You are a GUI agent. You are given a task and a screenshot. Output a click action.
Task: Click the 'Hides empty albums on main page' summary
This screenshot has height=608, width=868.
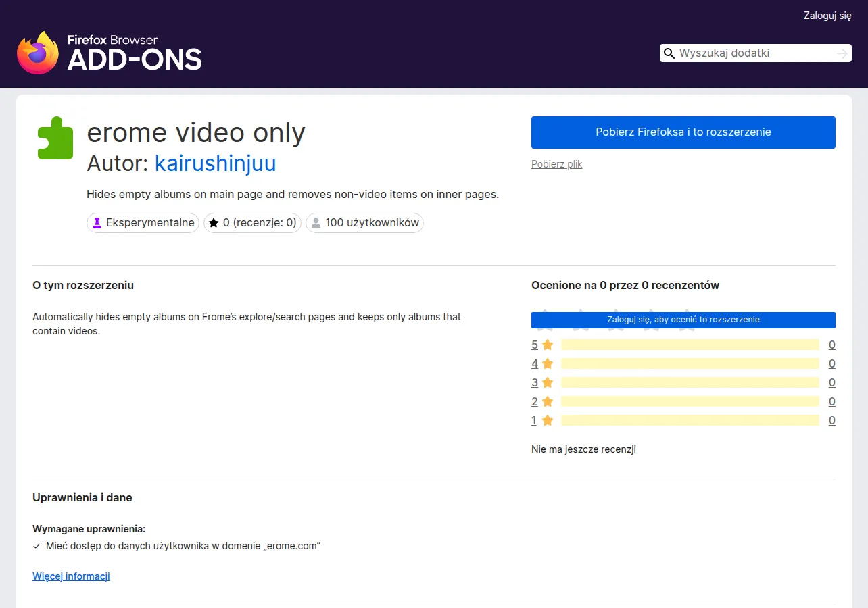293,194
